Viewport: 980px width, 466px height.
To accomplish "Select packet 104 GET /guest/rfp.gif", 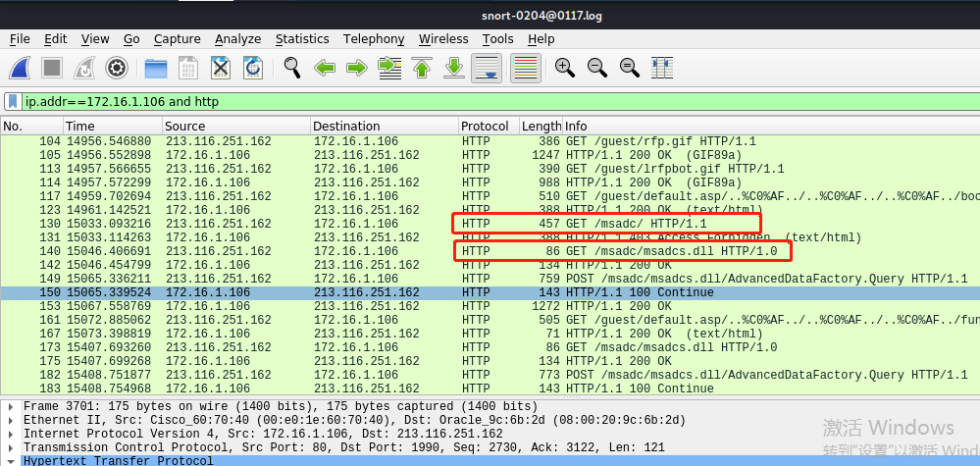I will pos(490,141).
